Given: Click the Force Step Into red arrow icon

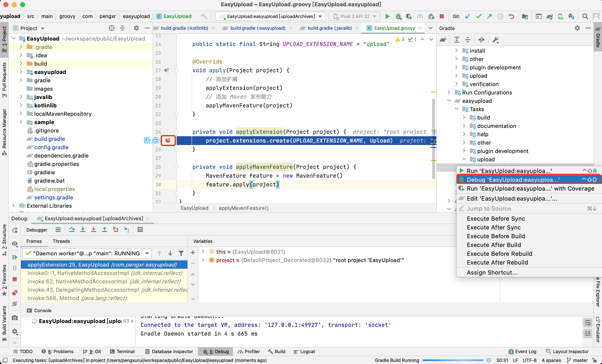Looking at the screenshot, I should tap(94, 229).
